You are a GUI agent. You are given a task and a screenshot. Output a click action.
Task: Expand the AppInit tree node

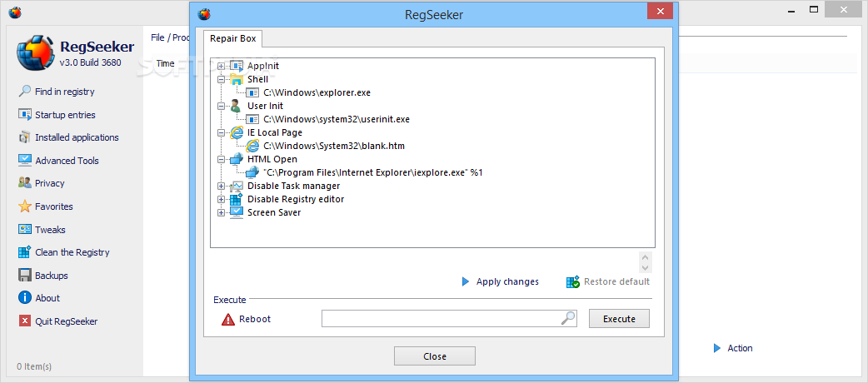[221, 66]
